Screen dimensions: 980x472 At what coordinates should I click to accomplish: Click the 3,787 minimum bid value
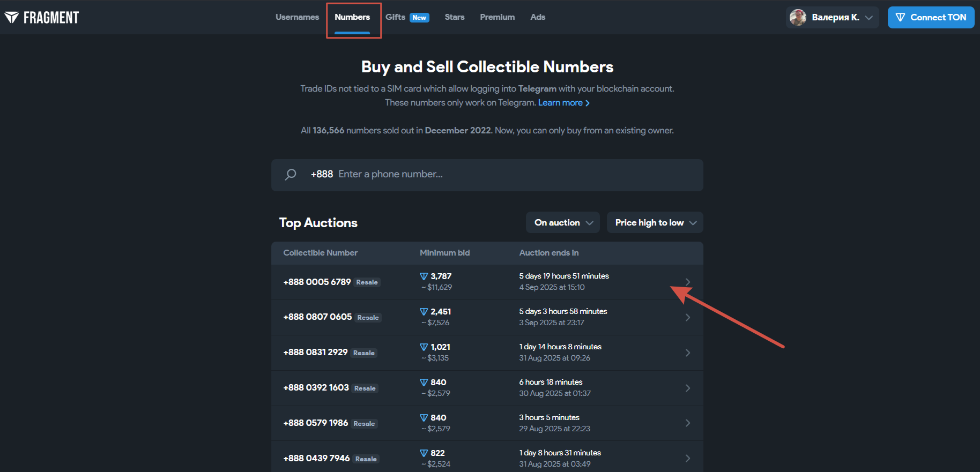pyautogui.click(x=441, y=276)
